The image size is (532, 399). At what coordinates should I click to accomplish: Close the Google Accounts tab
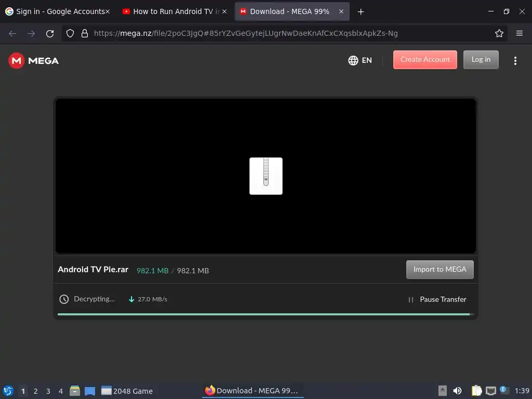108,11
